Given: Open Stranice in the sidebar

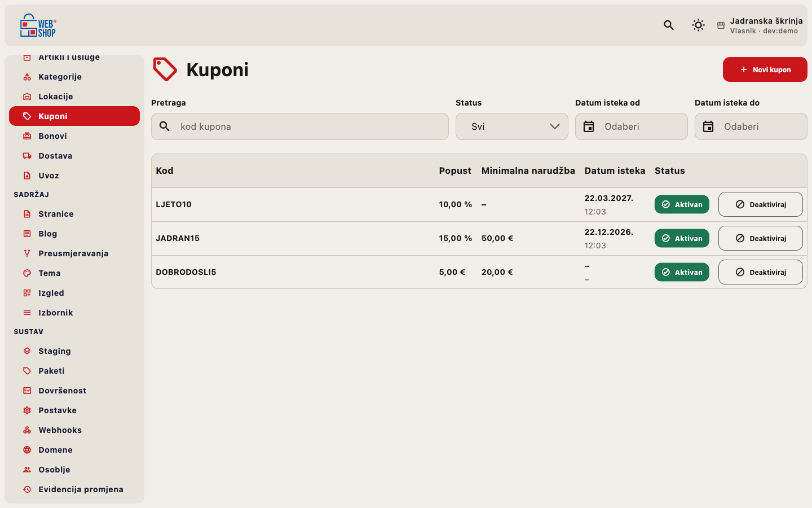Looking at the screenshot, I should (x=74, y=214).
